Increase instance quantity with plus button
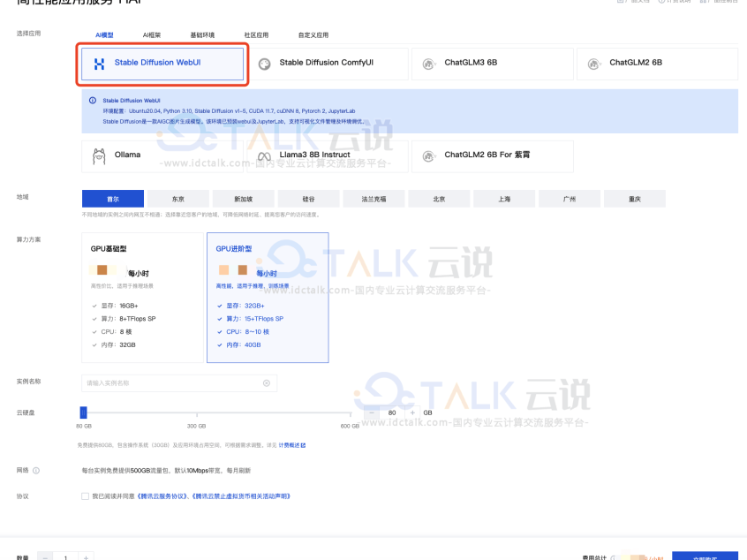 pyautogui.click(x=87, y=556)
